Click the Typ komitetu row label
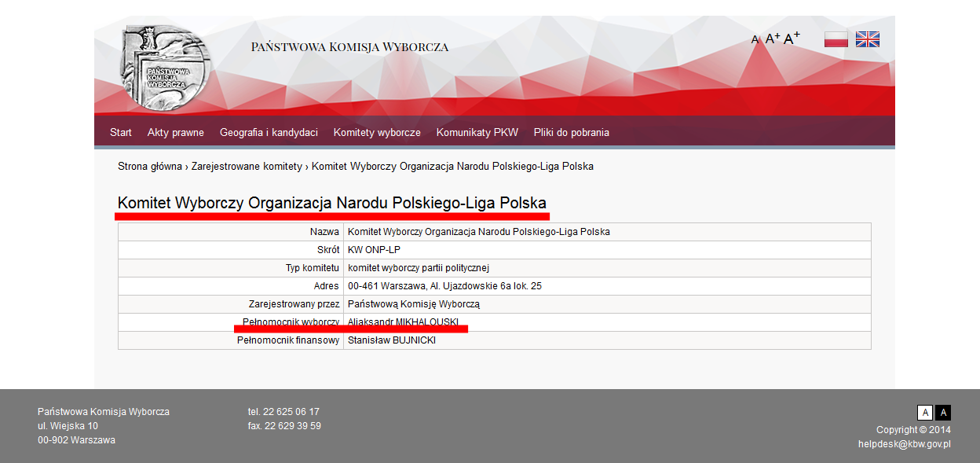Image resolution: width=980 pixels, height=463 pixels. 313,268
